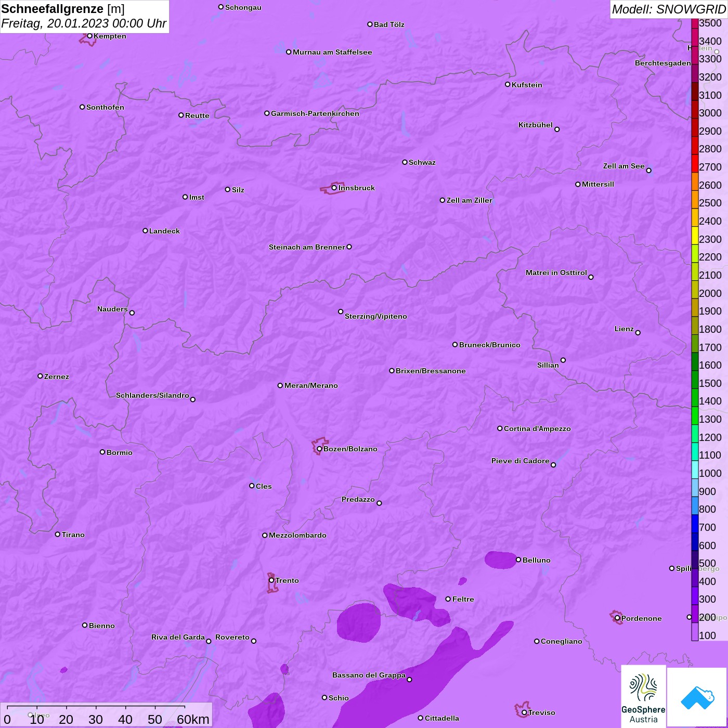Click the 'Reutte' map label
The height and width of the screenshot is (728, 728).
click(197, 115)
